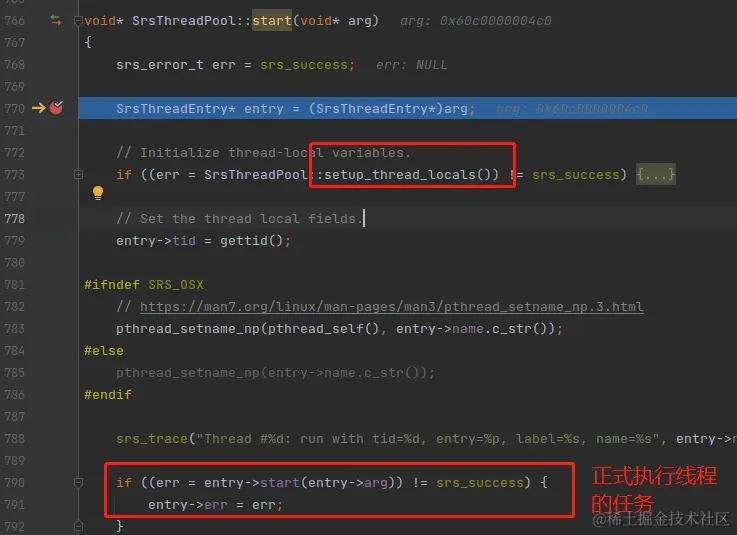This screenshot has height=535, width=737.
Task: Click '#else' directive on line 784
Action: click(x=104, y=351)
